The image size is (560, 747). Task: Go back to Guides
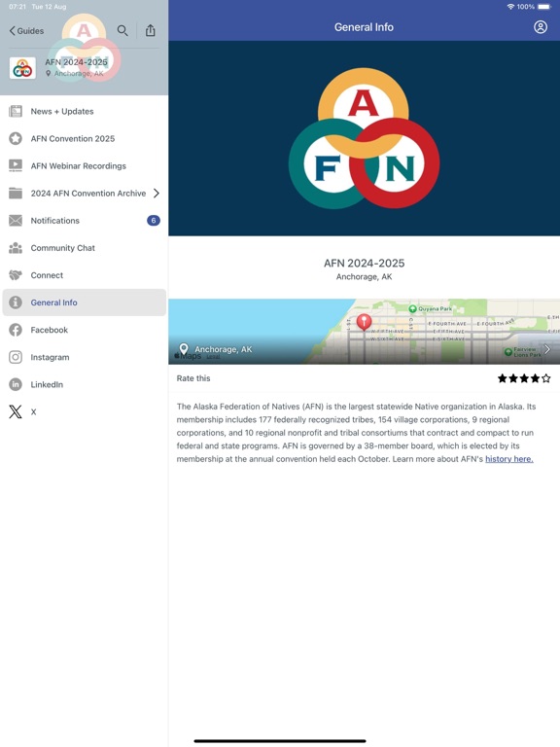tap(26, 31)
